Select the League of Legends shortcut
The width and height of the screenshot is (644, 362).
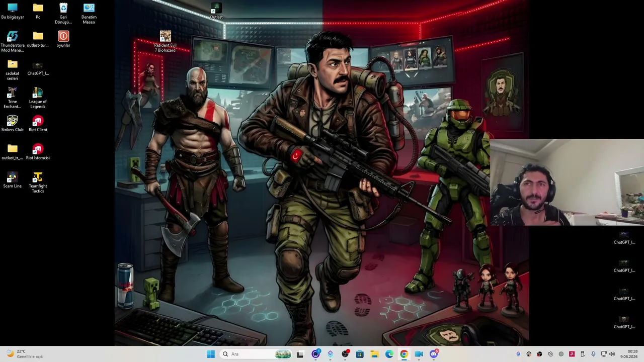click(38, 98)
